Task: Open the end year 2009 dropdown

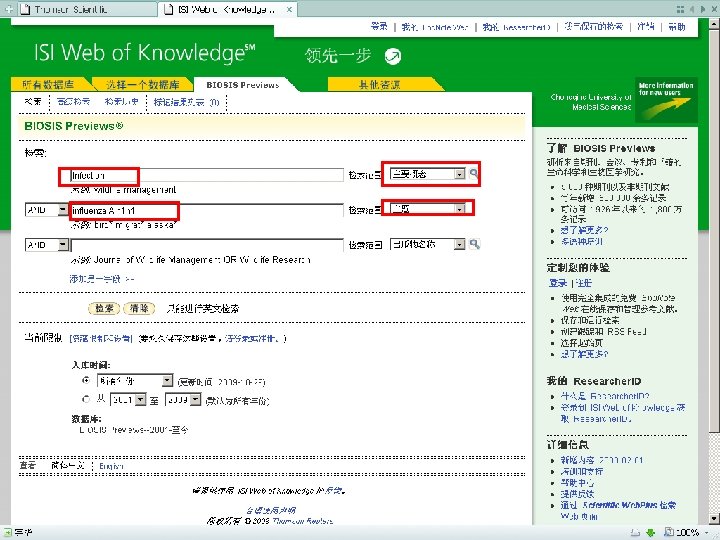Action: click(x=183, y=400)
